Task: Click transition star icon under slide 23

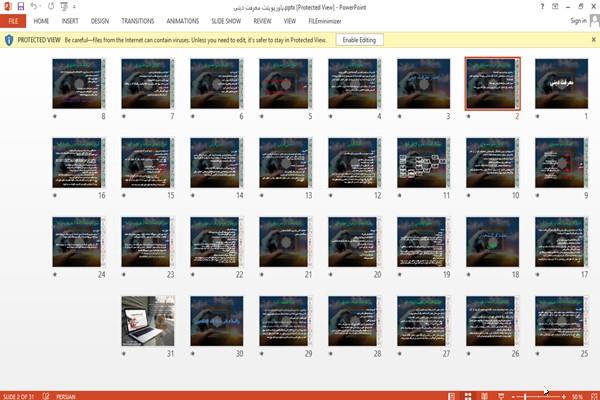Action: click(x=124, y=275)
